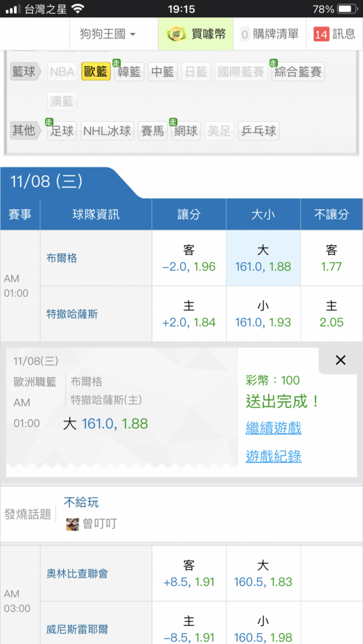363x644 pixels.
Task: Switch to 足球 sport
Action: point(62,131)
